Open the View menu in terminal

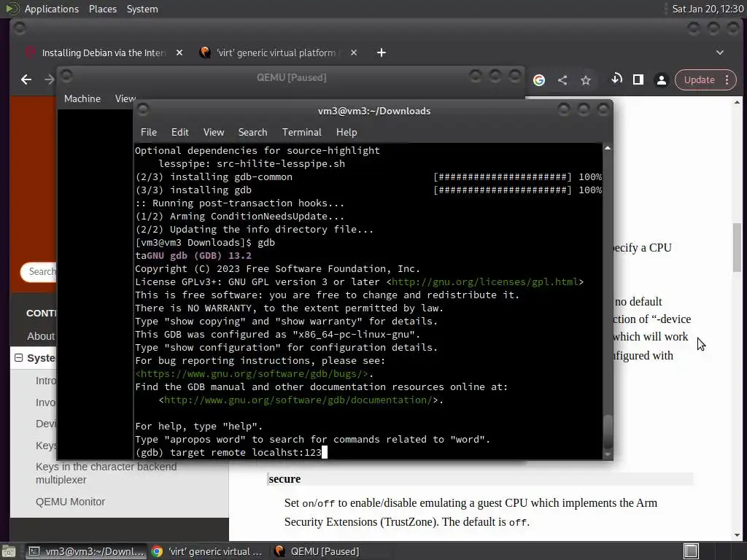[x=214, y=132]
